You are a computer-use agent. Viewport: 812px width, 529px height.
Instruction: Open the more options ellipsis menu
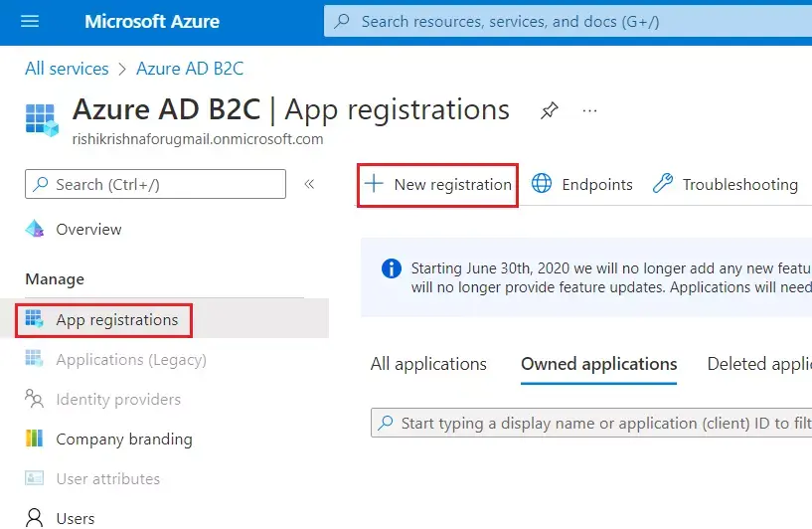[589, 111]
